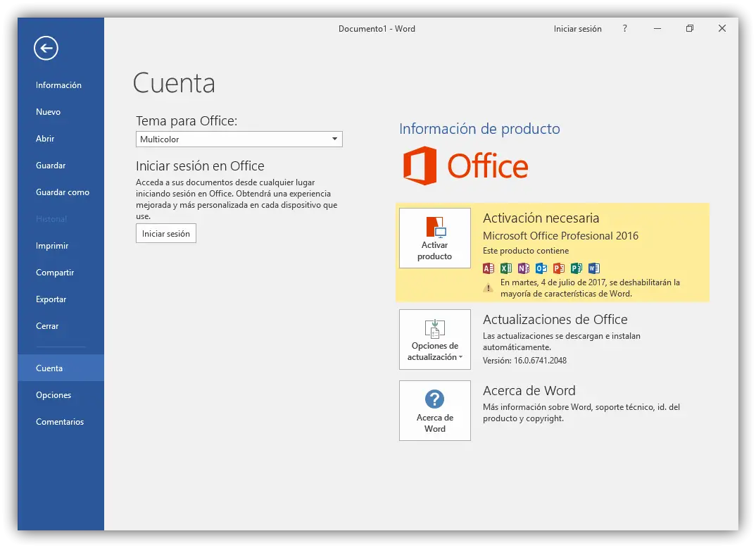The height and width of the screenshot is (548, 756).
Task: Click the Office logo
Action: click(x=465, y=166)
